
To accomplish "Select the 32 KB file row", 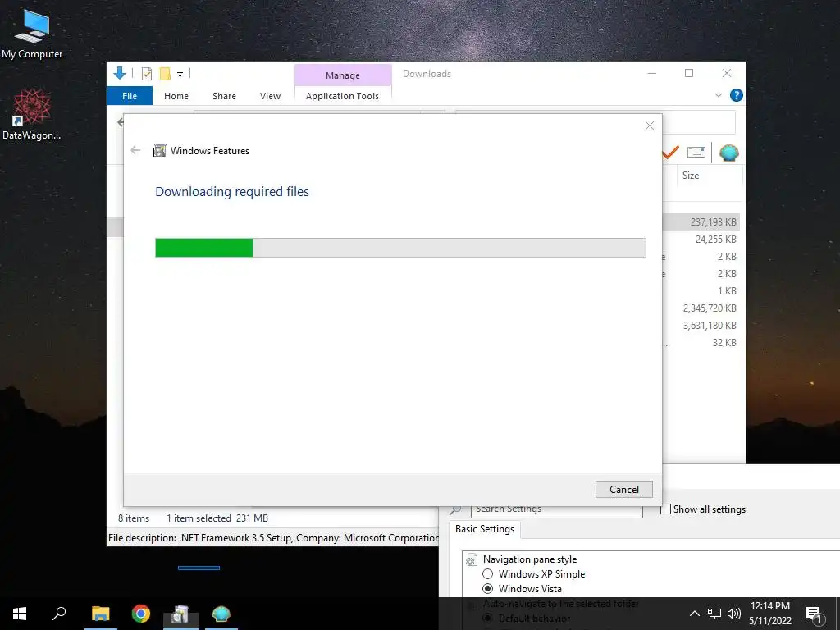I will click(x=701, y=342).
